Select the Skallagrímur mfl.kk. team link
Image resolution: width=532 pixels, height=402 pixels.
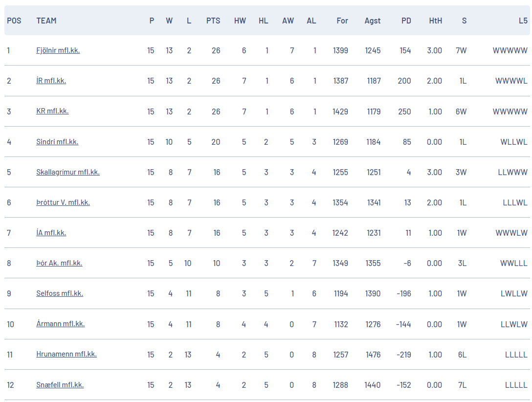coord(68,172)
